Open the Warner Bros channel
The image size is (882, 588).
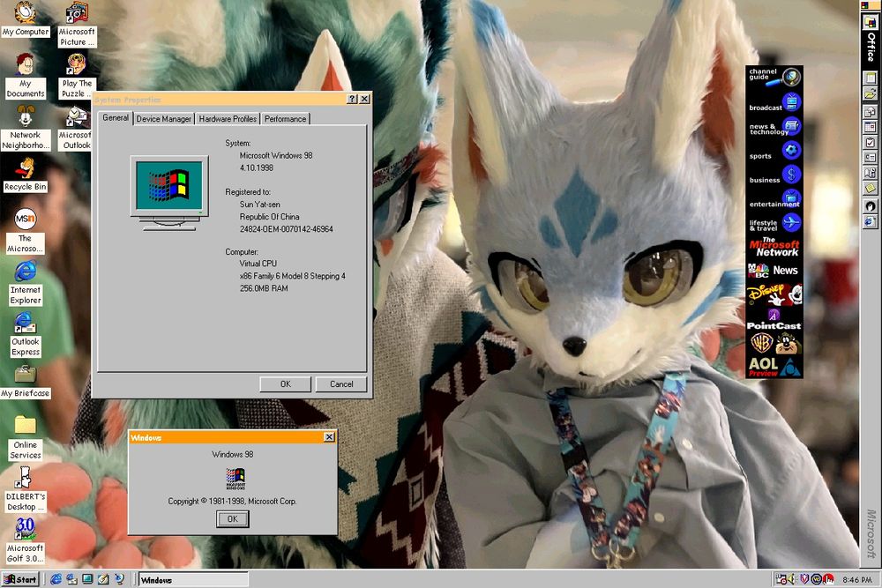click(x=774, y=343)
